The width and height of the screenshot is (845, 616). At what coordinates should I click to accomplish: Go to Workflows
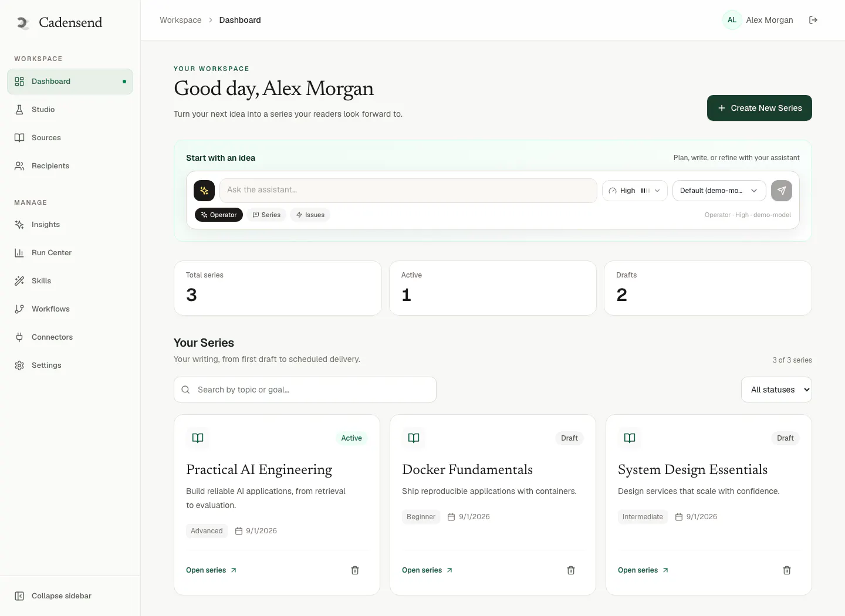tap(70, 309)
